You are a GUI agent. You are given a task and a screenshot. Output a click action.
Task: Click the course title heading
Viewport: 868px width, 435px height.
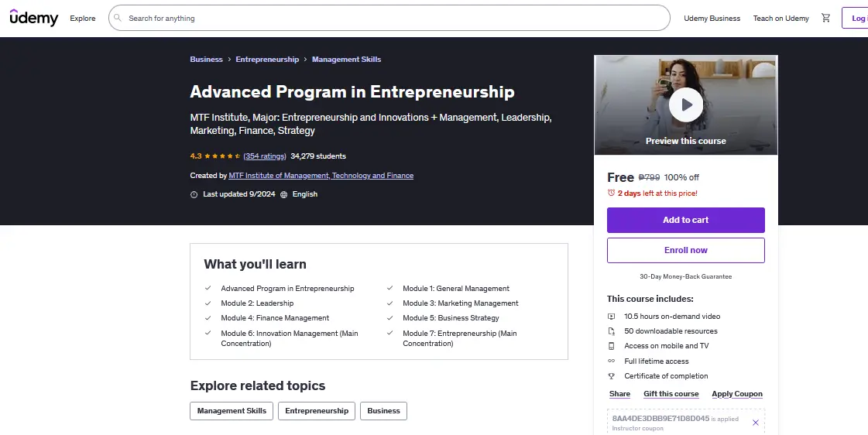tap(352, 91)
